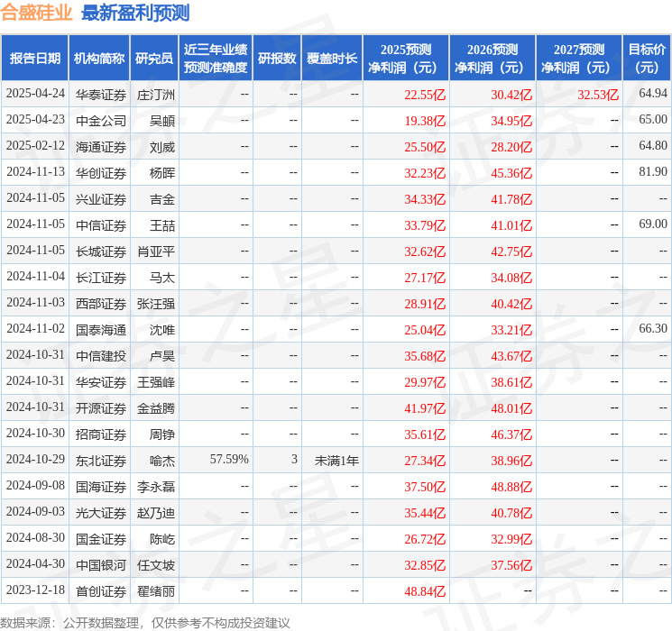Click target price 81.90
Image resolution: width=672 pixels, height=631 pixels.
pyautogui.click(x=653, y=172)
